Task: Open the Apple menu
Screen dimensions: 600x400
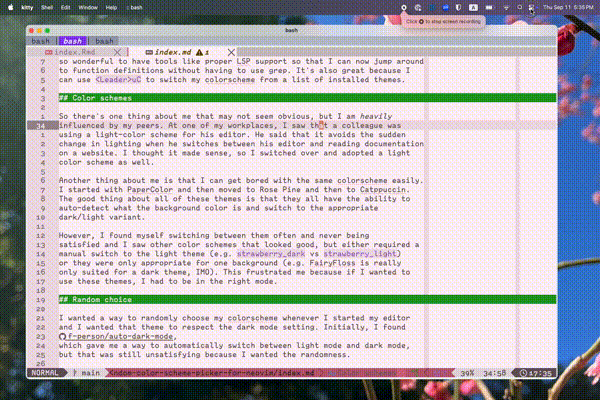Action: click(x=10, y=7)
